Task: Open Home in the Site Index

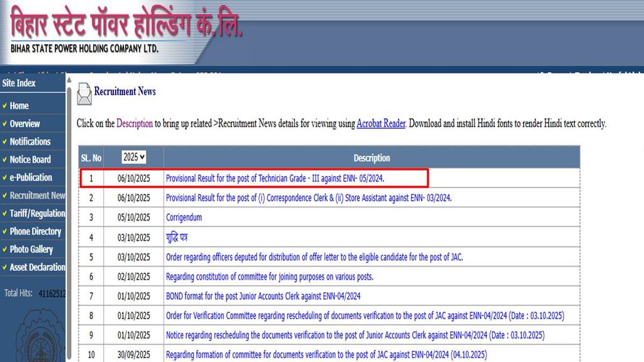Action: (19, 106)
